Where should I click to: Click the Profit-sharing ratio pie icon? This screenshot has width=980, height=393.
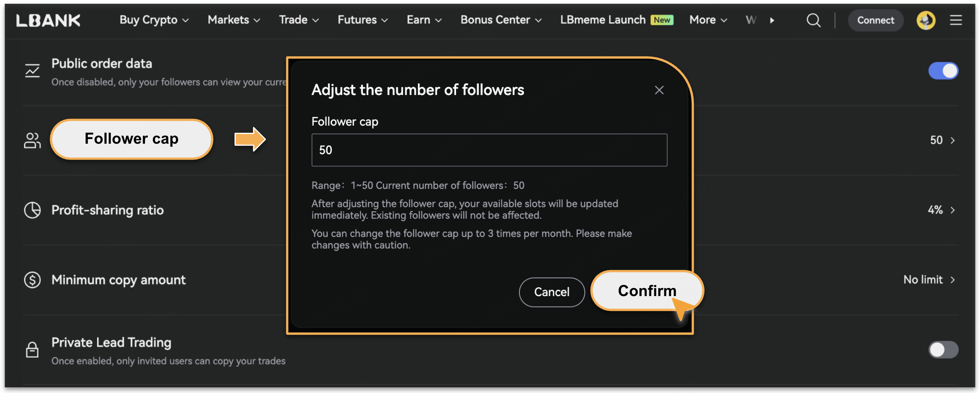click(32, 210)
